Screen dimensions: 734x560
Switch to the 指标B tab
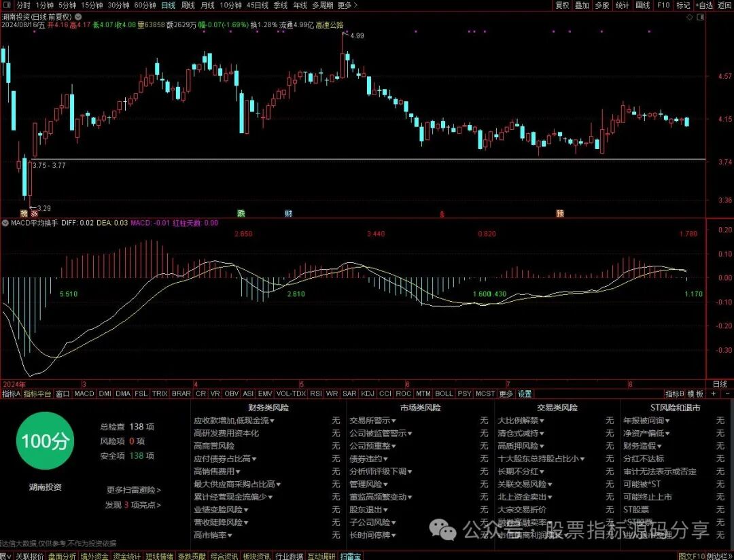tap(675, 393)
